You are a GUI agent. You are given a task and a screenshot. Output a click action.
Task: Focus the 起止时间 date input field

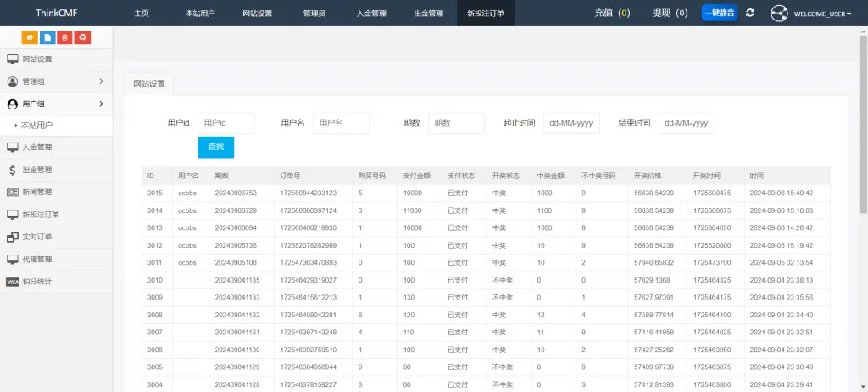point(571,123)
